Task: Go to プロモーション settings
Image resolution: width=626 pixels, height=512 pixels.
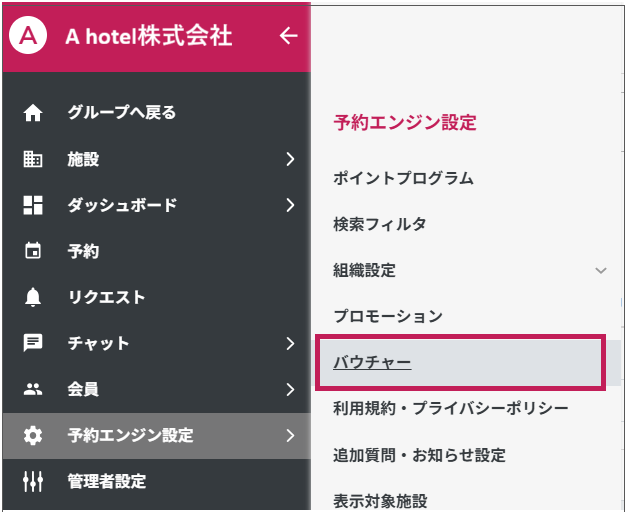Action: (388, 316)
